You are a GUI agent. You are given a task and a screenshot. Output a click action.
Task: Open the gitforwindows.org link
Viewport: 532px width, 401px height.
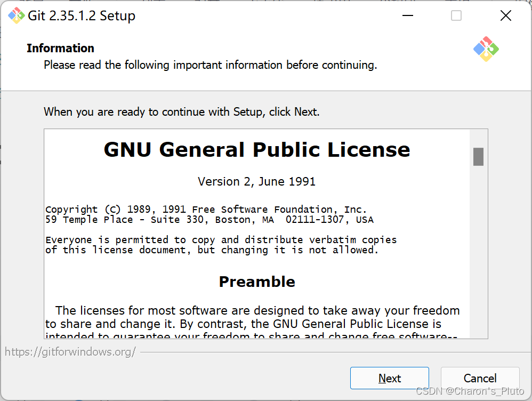pyautogui.click(x=70, y=352)
